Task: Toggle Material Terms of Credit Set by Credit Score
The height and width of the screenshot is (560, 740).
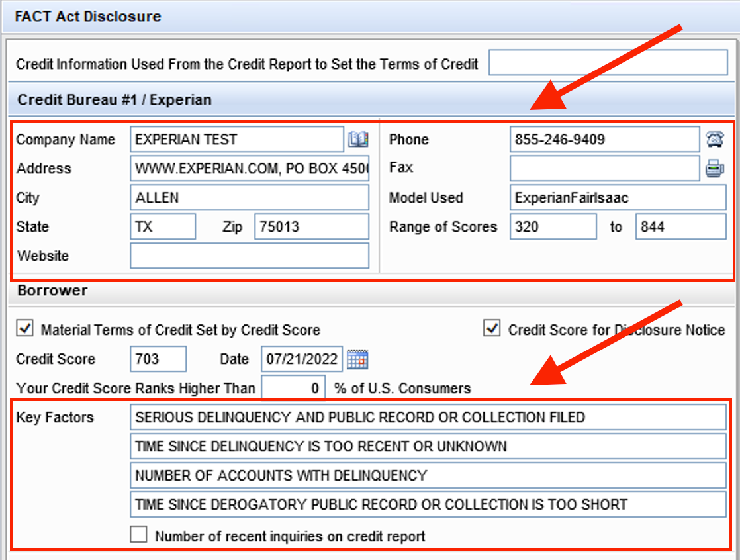Action: tap(24, 328)
